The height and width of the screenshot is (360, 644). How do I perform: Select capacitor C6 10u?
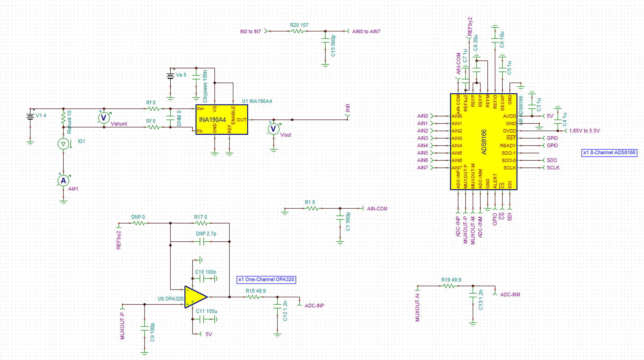pos(495,40)
